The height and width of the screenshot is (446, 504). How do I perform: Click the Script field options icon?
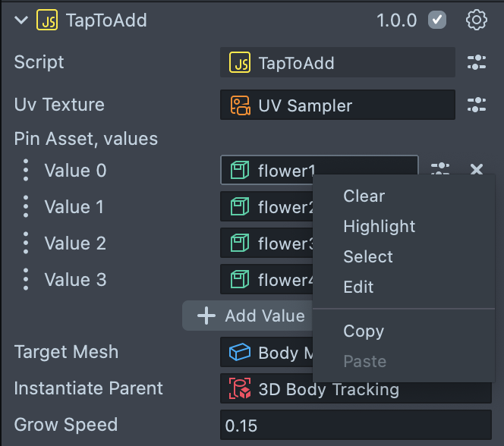[x=476, y=63]
